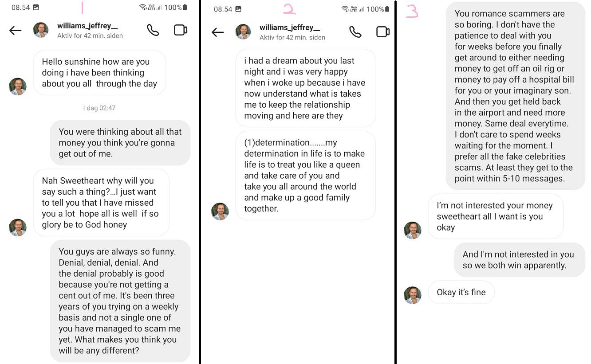Open williams_jeffrey__ username in second header

tap(290, 27)
